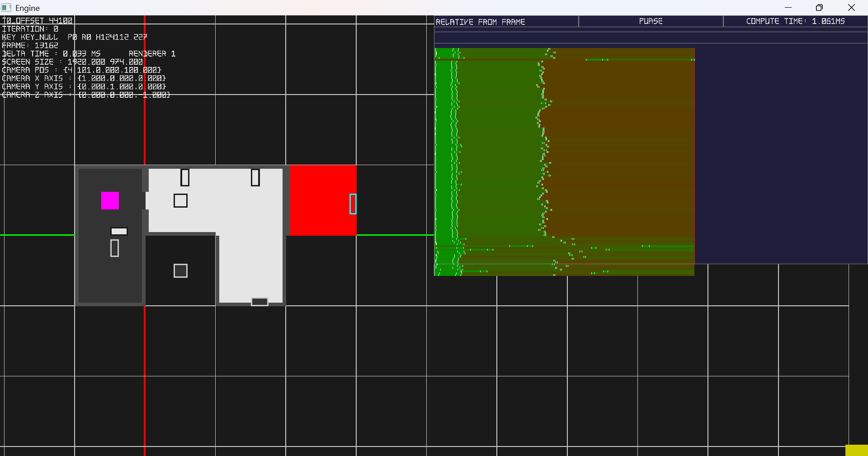Select the cyan outlined rectangle in red room
This screenshot has width=868, height=456.
coord(353,204)
